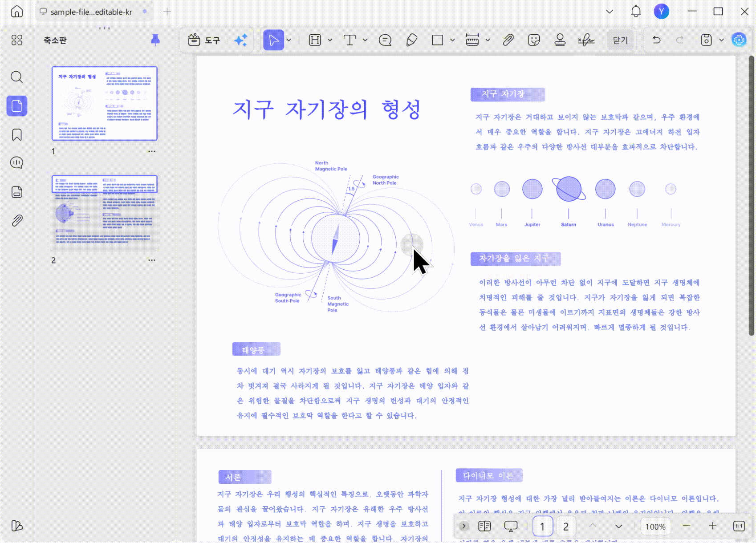This screenshot has width=756, height=543.
Task: Click the 닫기 close button
Action: click(x=620, y=40)
